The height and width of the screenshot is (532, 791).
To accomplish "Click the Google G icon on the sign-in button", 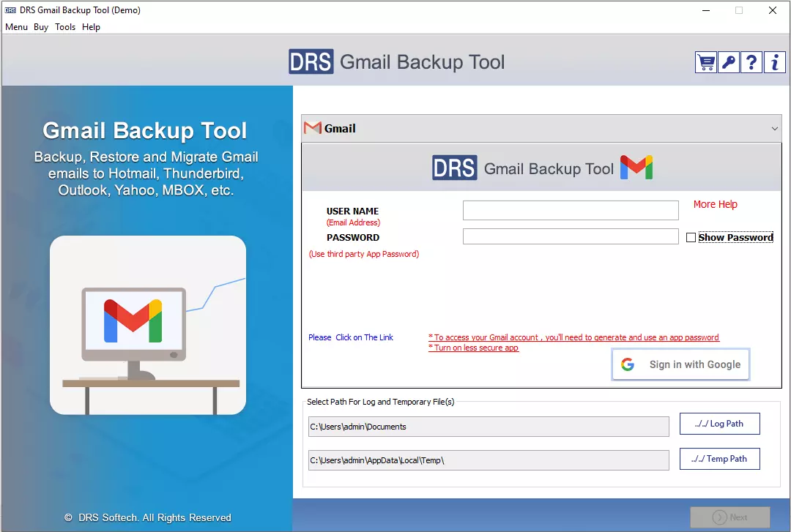I will 628,364.
